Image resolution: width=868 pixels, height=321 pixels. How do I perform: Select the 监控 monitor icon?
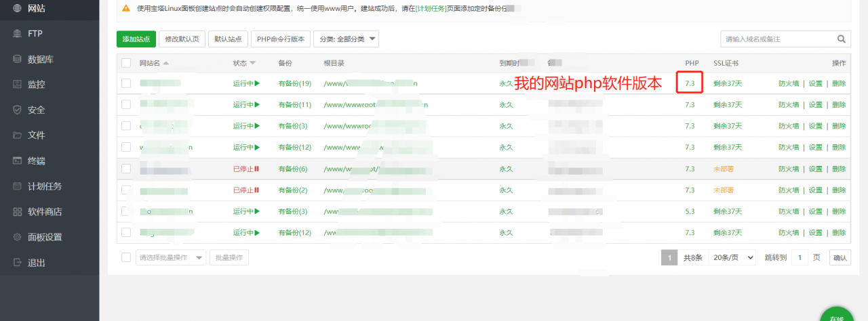click(x=17, y=85)
